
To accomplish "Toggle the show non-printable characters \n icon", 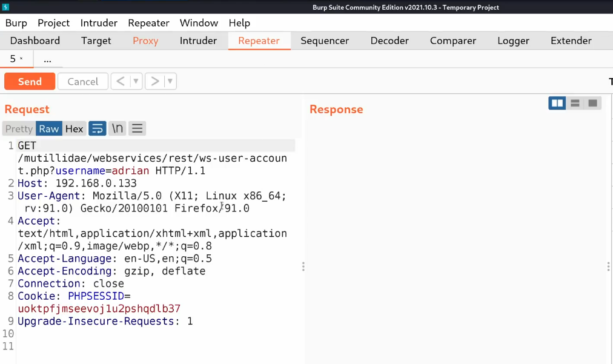I will (118, 128).
